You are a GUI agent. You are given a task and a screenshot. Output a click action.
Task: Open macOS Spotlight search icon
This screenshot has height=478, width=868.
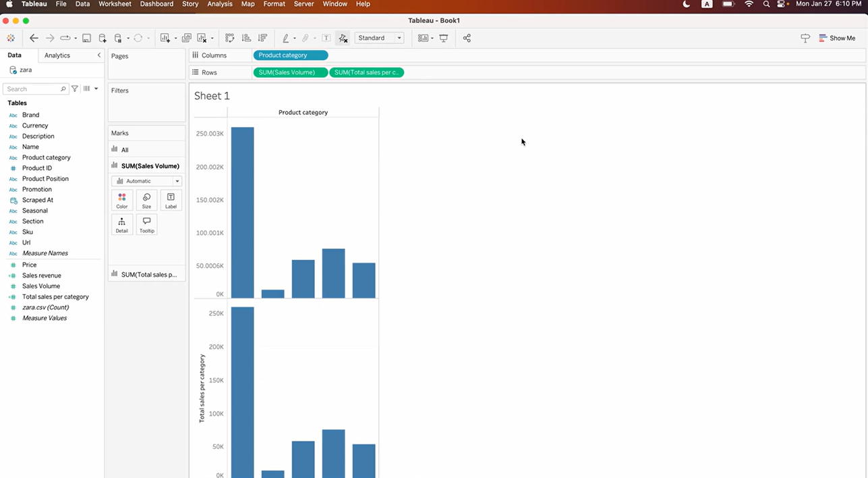[766, 4]
